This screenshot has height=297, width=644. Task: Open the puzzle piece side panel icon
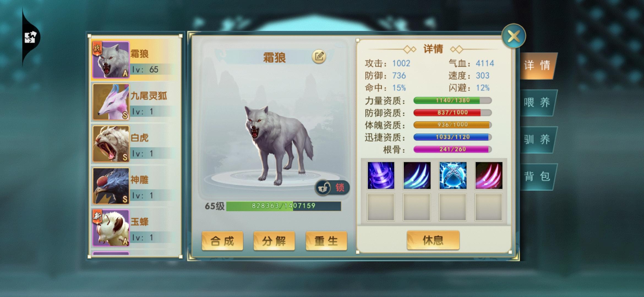pos(31,37)
